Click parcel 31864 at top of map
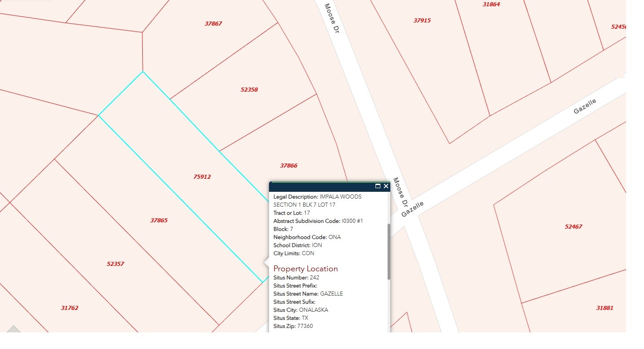 [x=491, y=4]
